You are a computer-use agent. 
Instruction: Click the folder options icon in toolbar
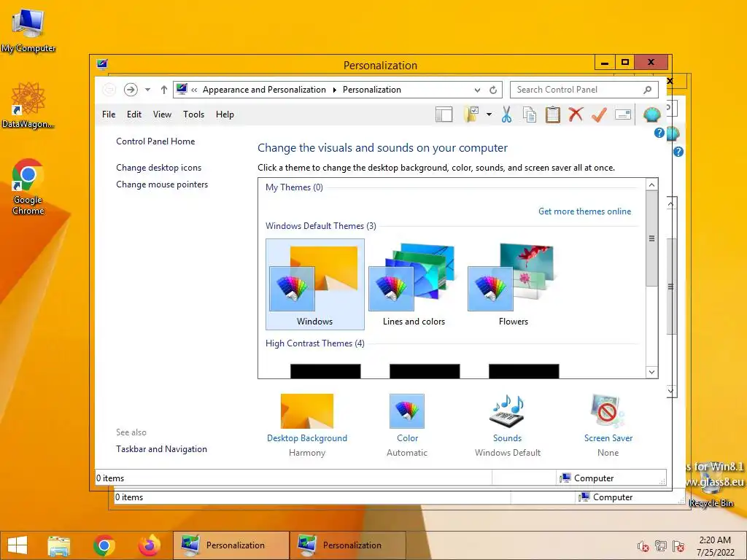point(471,114)
